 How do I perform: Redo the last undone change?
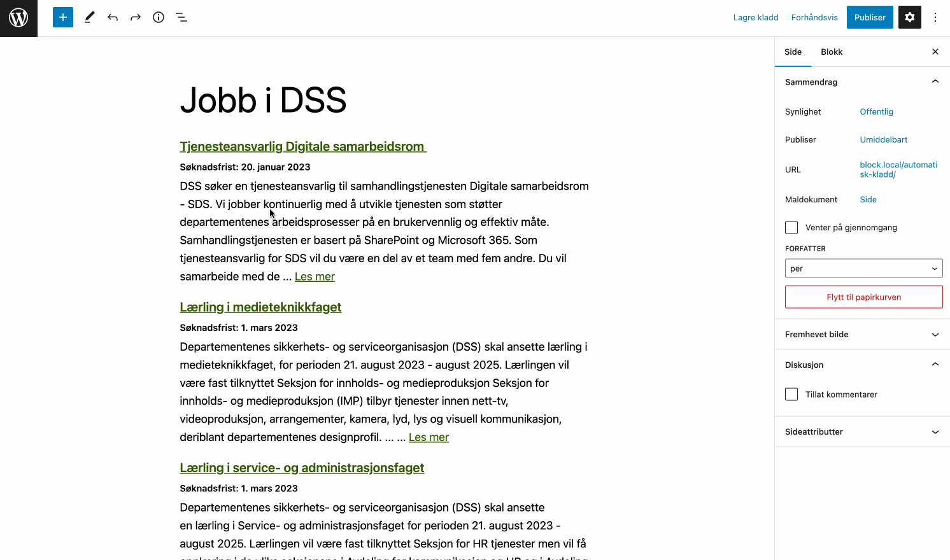[136, 17]
